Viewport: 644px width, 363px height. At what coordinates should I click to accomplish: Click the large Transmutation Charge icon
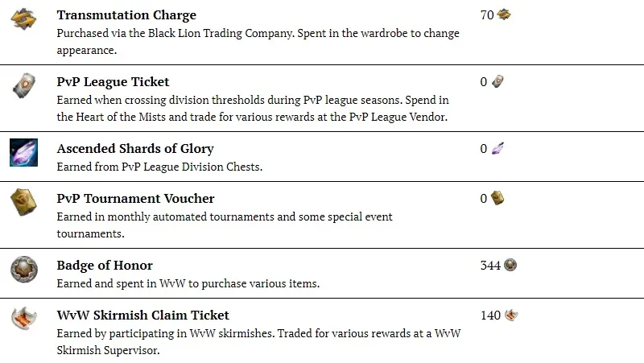pos(23,19)
